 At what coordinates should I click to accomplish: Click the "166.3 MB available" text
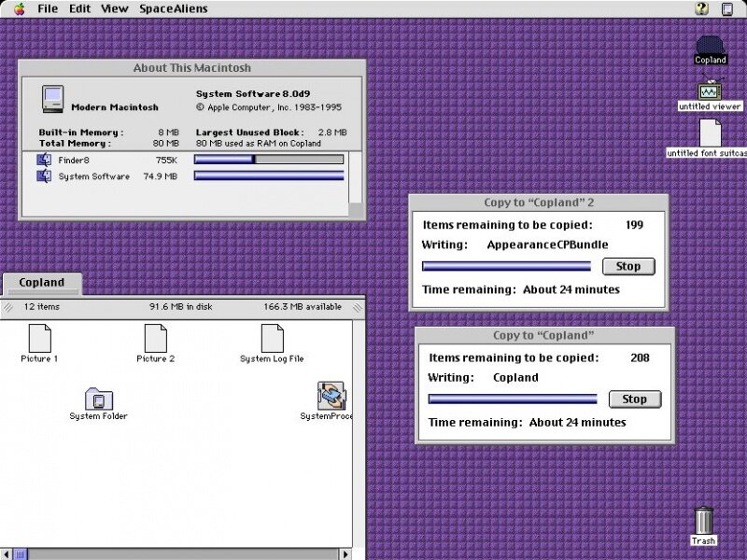(303, 307)
